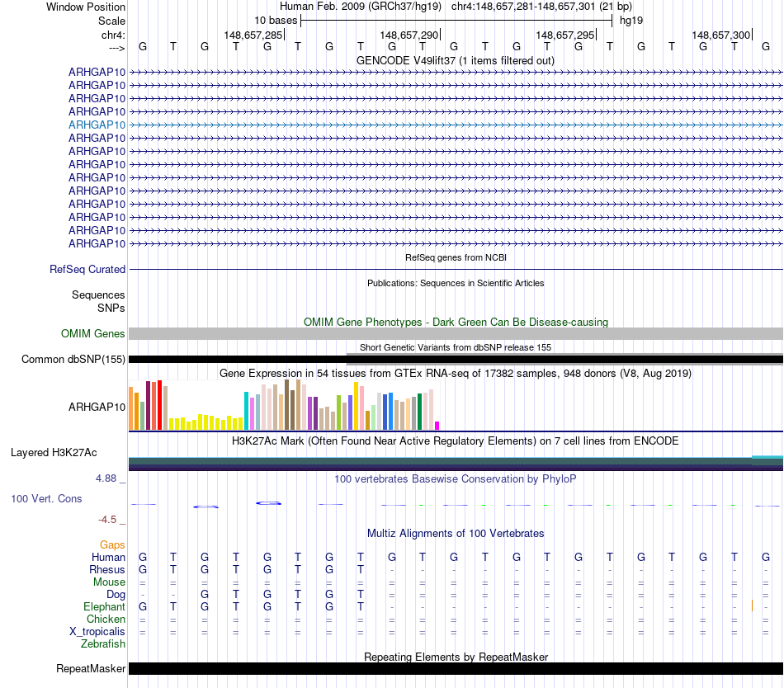Click the 10 bases scale text

(x=276, y=21)
